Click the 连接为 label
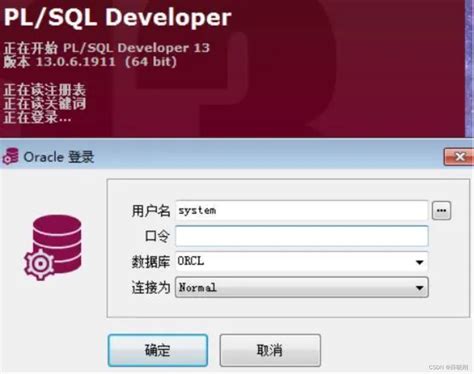The width and height of the screenshot is (474, 374). 151,288
